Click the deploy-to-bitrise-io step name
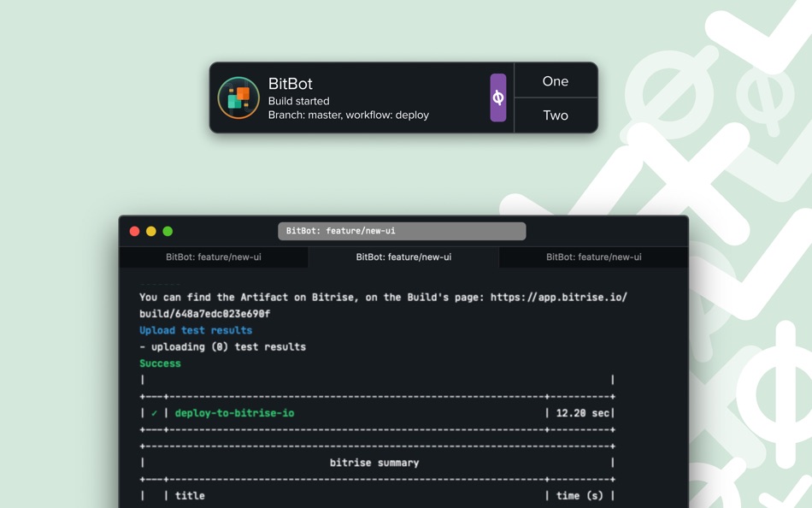This screenshot has height=508, width=812. [234, 413]
